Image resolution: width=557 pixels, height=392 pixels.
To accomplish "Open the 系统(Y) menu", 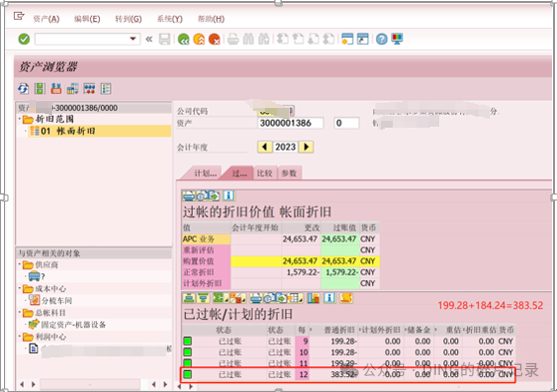I will click(170, 19).
